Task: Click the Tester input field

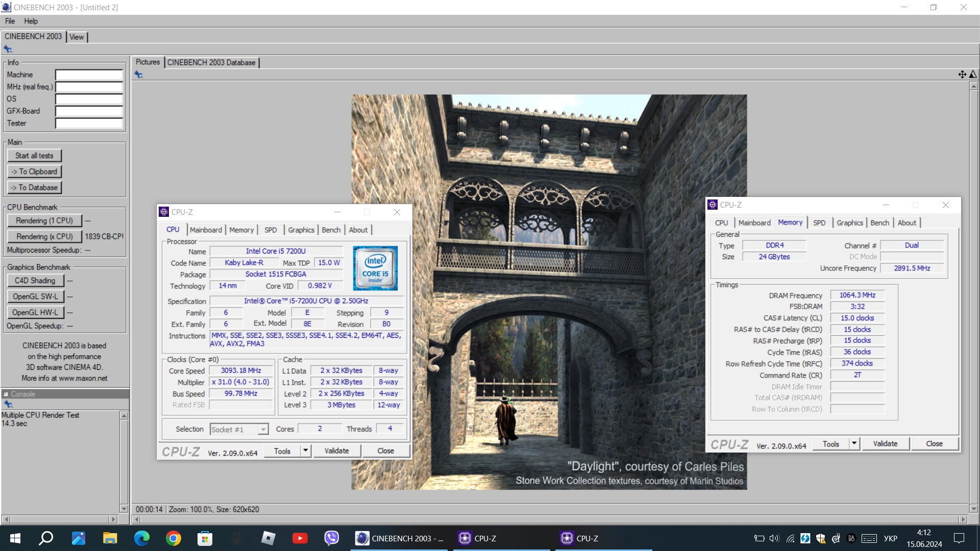Action: 89,123
